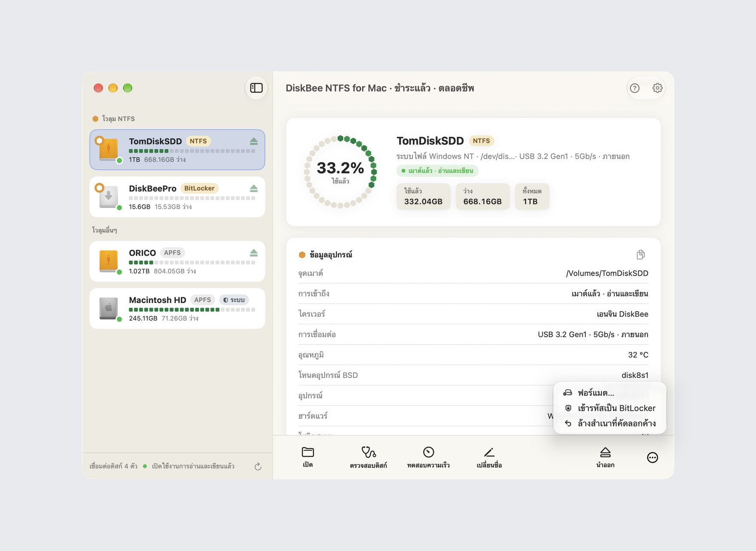Click the ทั้งหมด 1TB stat tile
The height and width of the screenshot is (551, 756).
click(x=532, y=197)
